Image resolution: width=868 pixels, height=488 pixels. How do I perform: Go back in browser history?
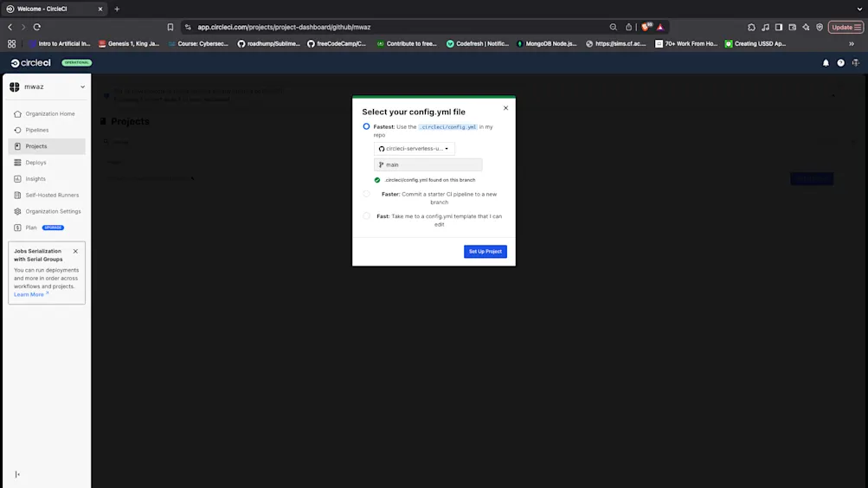click(x=10, y=27)
